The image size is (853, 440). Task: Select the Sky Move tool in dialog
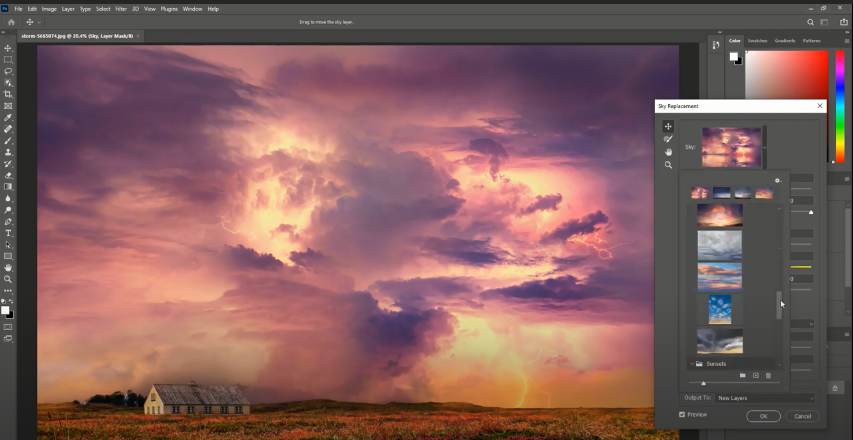click(x=668, y=126)
